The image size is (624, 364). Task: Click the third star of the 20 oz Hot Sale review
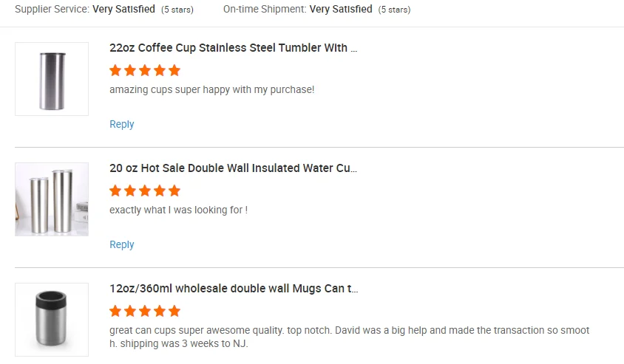145,191
